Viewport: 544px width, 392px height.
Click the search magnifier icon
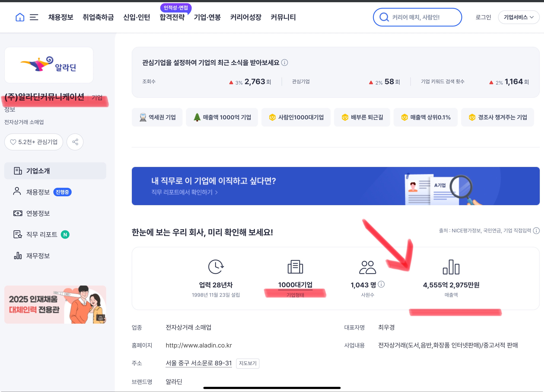(384, 17)
